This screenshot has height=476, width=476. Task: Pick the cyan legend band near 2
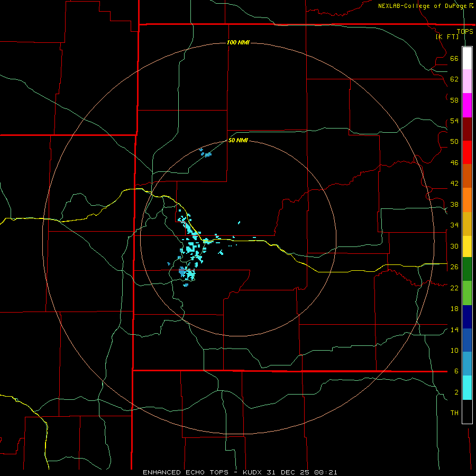pos(467,388)
